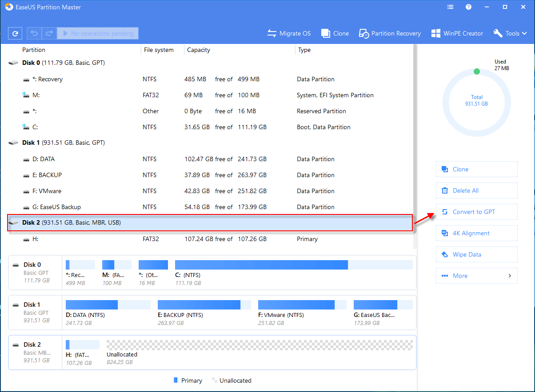Select H: 107.26 GB block in disk map
The height and width of the screenshot is (392, 535).
pyautogui.click(x=83, y=352)
